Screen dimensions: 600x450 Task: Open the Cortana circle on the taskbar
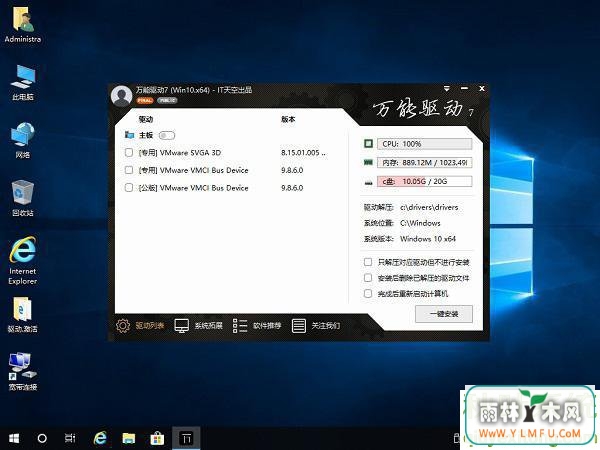(x=42, y=439)
